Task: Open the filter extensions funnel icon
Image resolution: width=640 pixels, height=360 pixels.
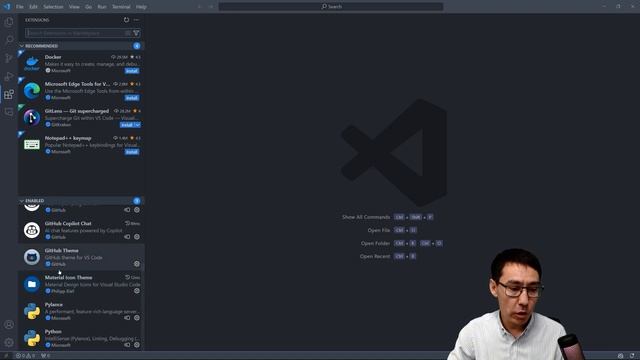Action: pos(136,33)
